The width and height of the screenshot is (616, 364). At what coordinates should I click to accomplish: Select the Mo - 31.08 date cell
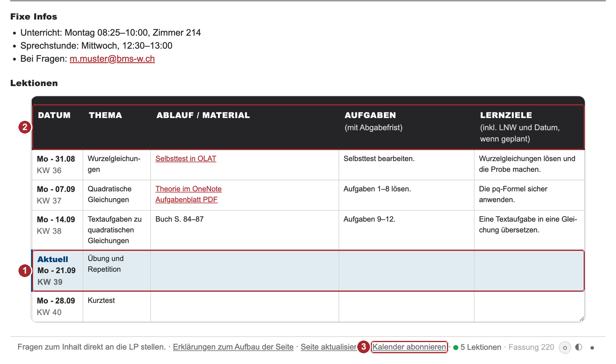click(x=57, y=165)
